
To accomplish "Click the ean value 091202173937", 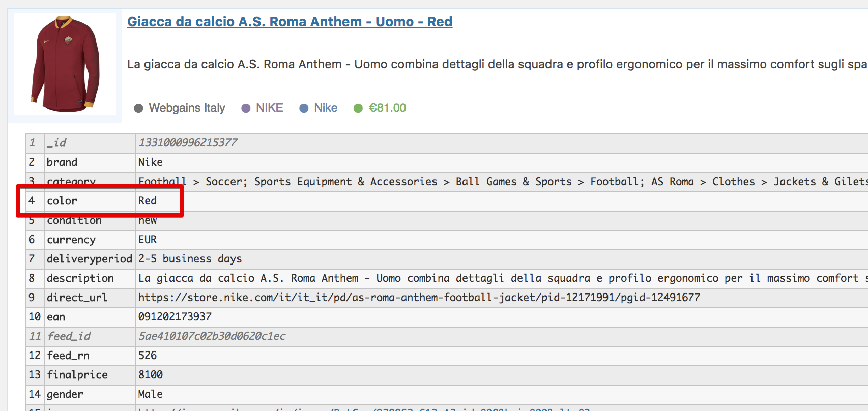I will coord(175,317).
